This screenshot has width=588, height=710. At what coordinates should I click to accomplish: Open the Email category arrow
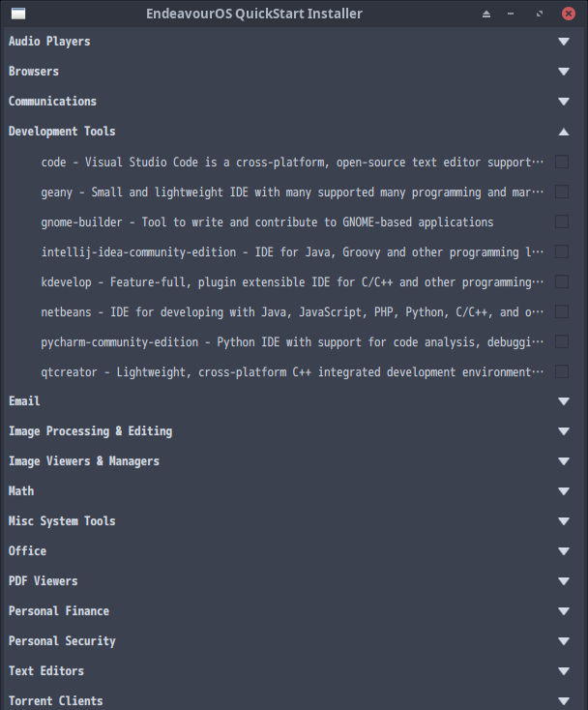564,401
